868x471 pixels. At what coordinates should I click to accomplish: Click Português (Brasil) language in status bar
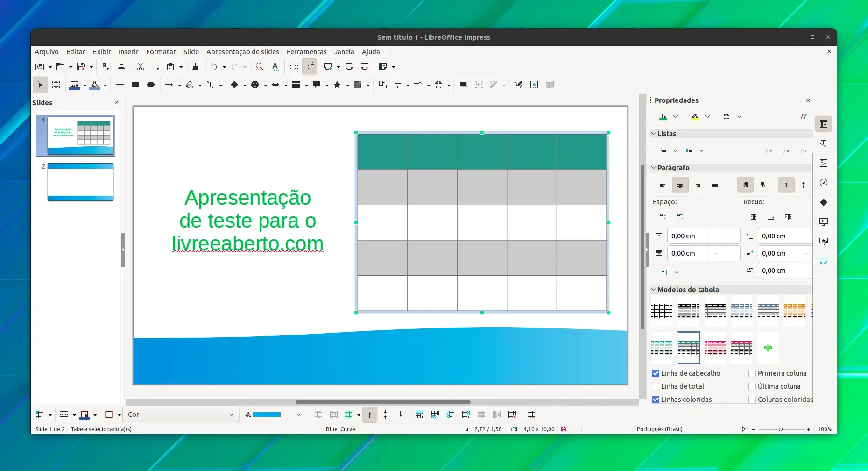[659, 429]
